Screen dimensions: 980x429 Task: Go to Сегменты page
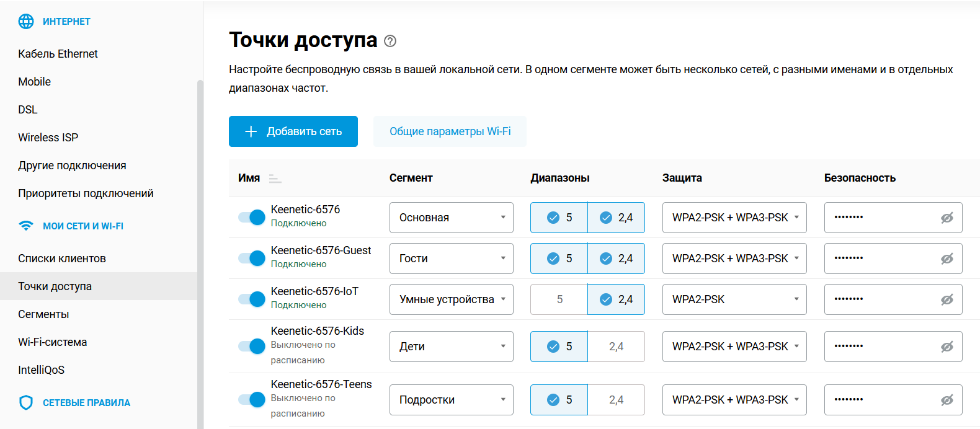(43, 314)
